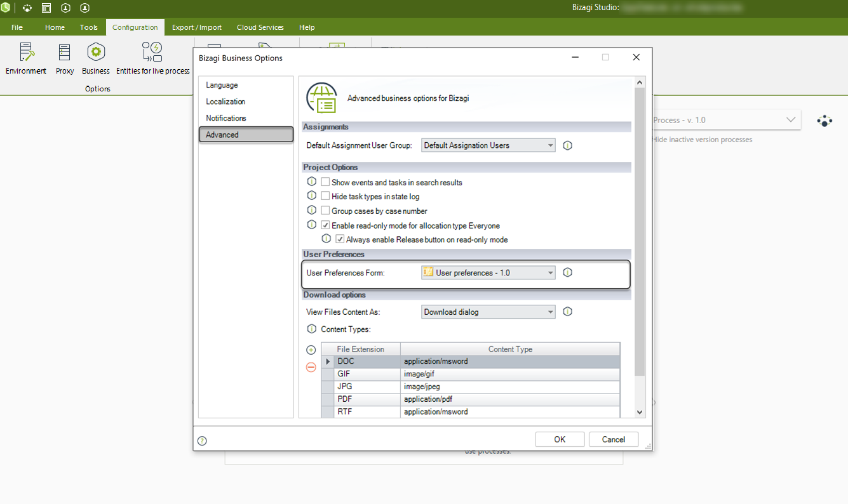Disable read-only mode for allocation type Everyone
The image size is (848, 504).
coord(325,225)
